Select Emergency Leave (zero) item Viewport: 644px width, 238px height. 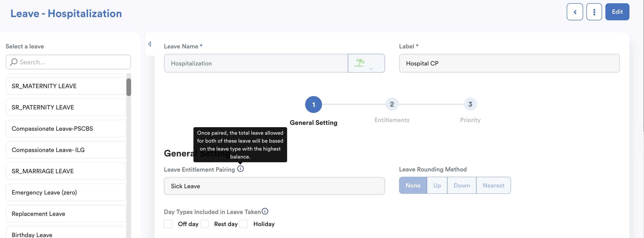66,192
